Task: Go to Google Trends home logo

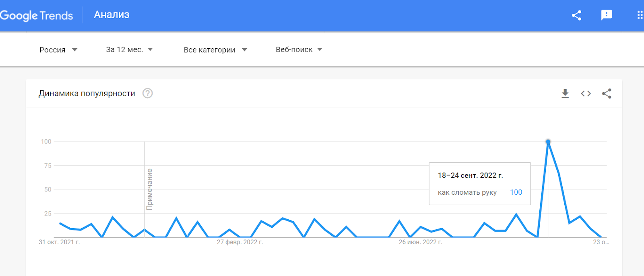Action: [37, 16]
